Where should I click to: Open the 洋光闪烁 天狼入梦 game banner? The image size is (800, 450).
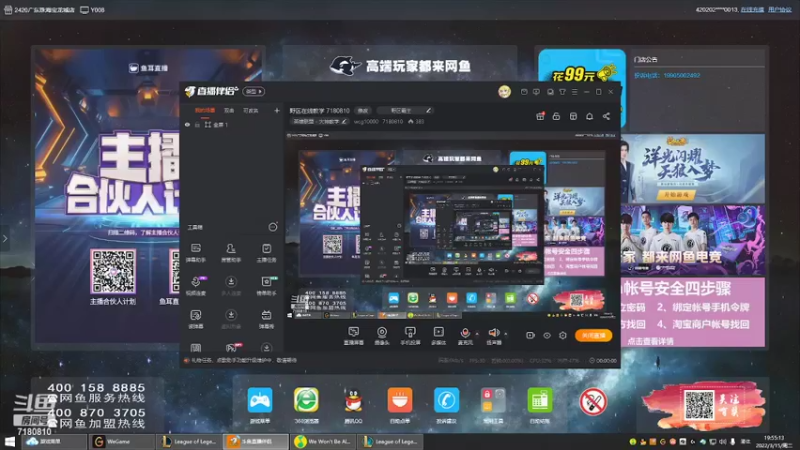[692, 168]
